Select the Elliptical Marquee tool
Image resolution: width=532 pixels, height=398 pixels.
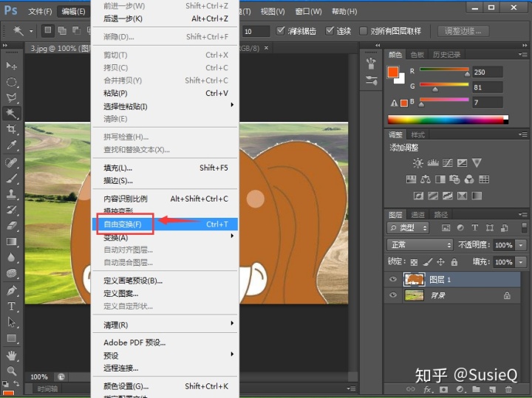coord(11,82)
